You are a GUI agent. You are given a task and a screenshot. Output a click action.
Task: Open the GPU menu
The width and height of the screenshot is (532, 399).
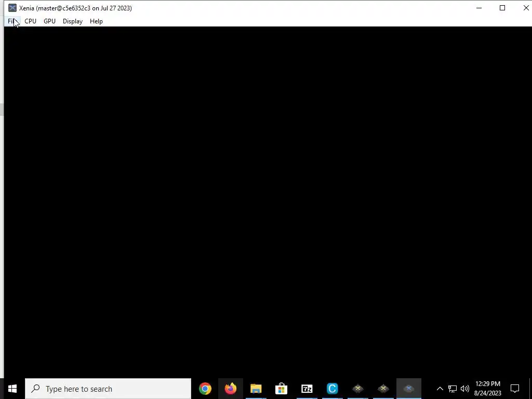(x=49, y=21)
